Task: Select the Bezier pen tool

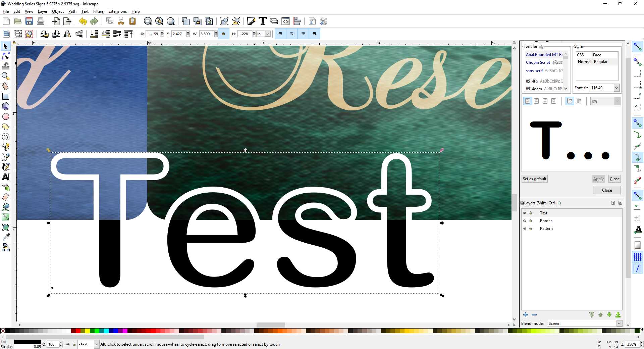Action: [5, 157]
